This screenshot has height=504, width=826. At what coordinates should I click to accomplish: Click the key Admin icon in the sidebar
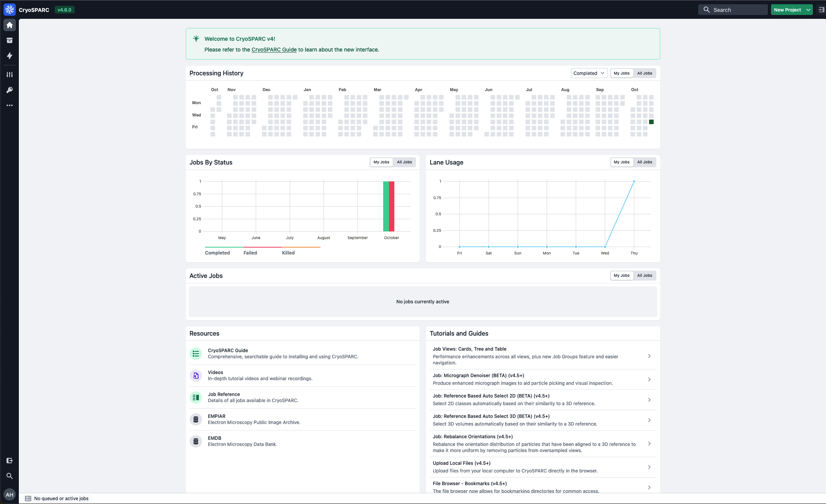click(x=10, y=90)
